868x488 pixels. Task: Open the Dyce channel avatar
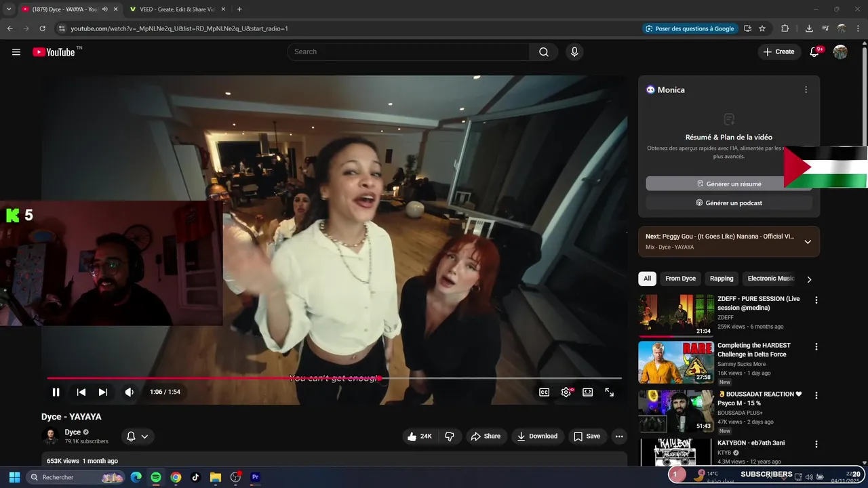click(x=51, y=436)
